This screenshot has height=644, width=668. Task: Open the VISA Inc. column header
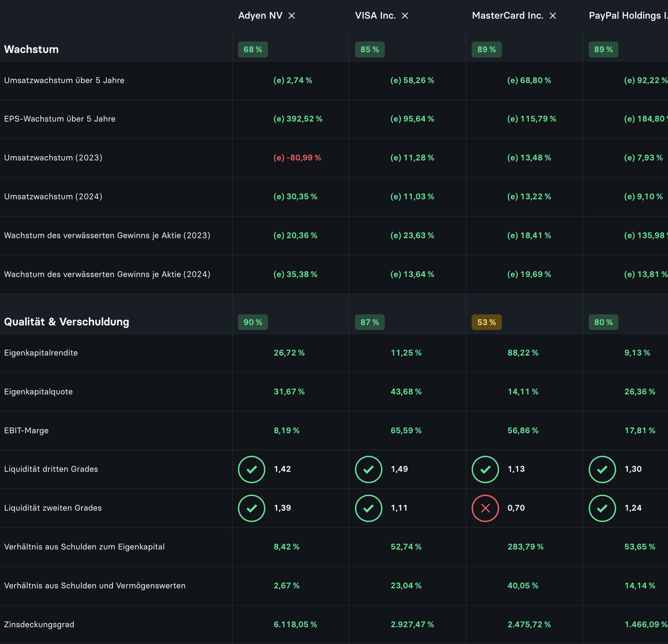point(376,16)
